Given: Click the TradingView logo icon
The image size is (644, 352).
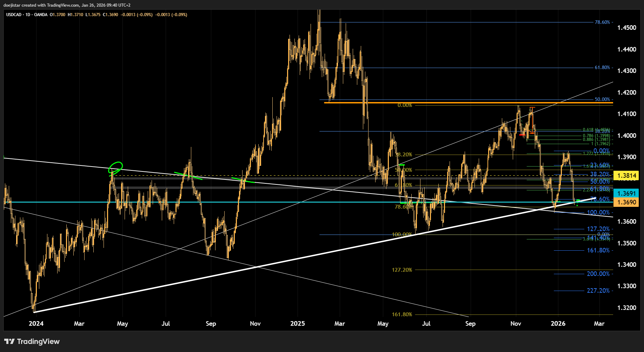Looking at the screenshot, I should pos(9,341).
